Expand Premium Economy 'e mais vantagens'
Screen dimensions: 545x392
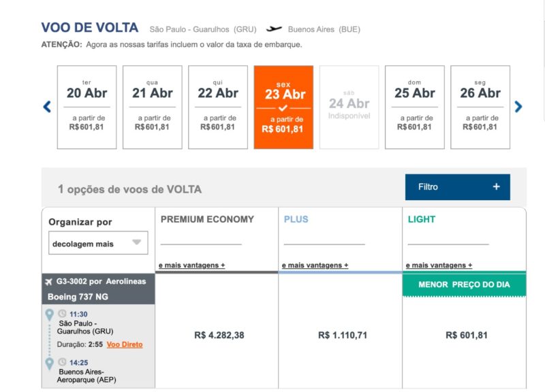[x=191, y=265]
